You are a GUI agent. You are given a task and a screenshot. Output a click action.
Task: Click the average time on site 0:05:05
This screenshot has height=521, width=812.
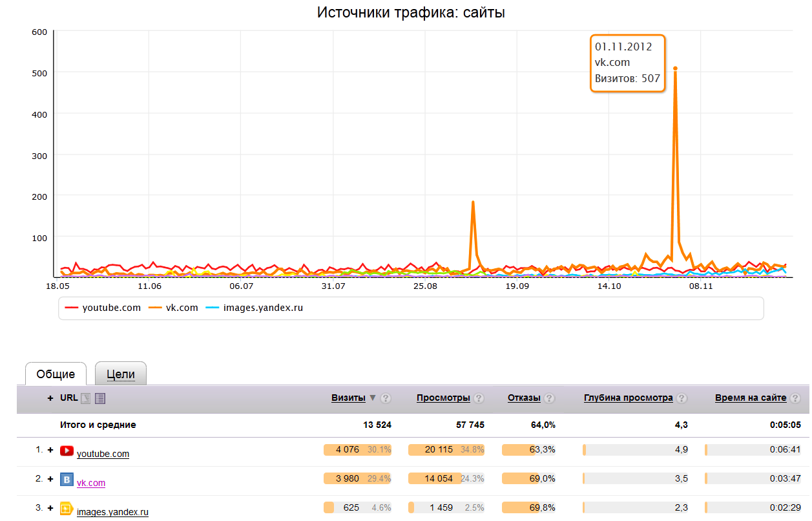pos(785,425)
